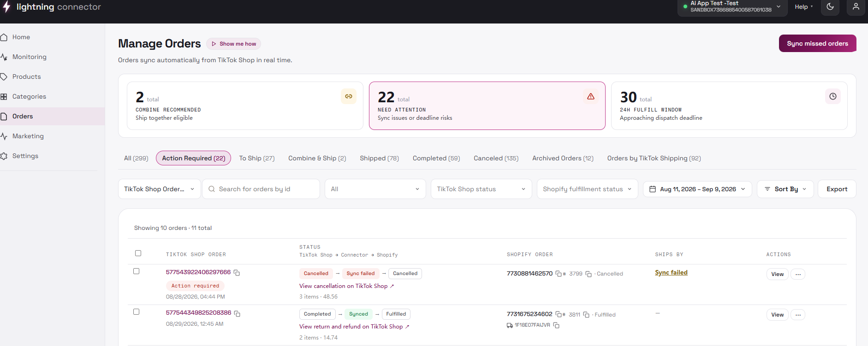This screenshot has height=346, width=868.
Task: Switch to the To Ship (27) tab
Action: click(x=257, y=158)
